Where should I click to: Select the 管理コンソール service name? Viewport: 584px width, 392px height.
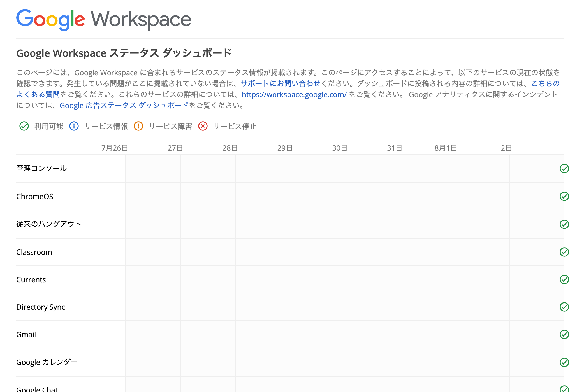click(x=41, y=168)
